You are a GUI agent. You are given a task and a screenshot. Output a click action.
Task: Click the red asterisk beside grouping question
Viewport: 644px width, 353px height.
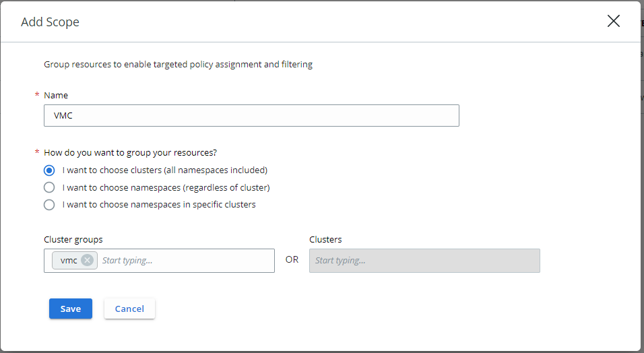point(37,153)
